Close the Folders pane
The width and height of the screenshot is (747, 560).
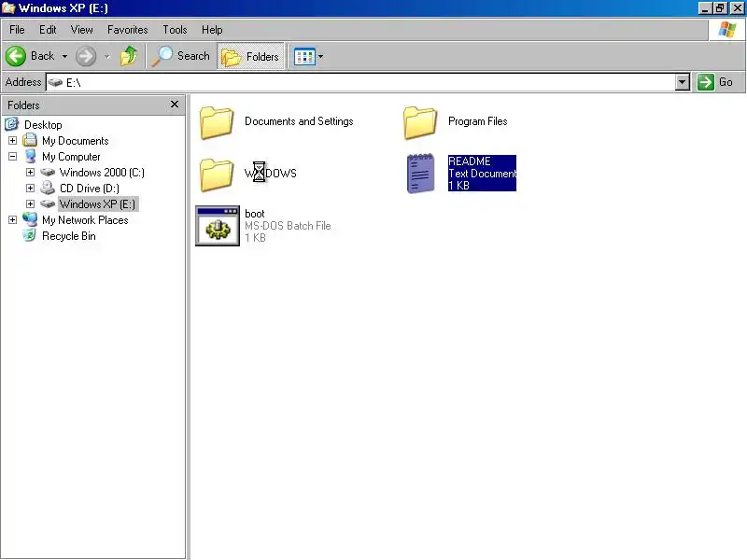pyautogui.click(x=175, y=105)
